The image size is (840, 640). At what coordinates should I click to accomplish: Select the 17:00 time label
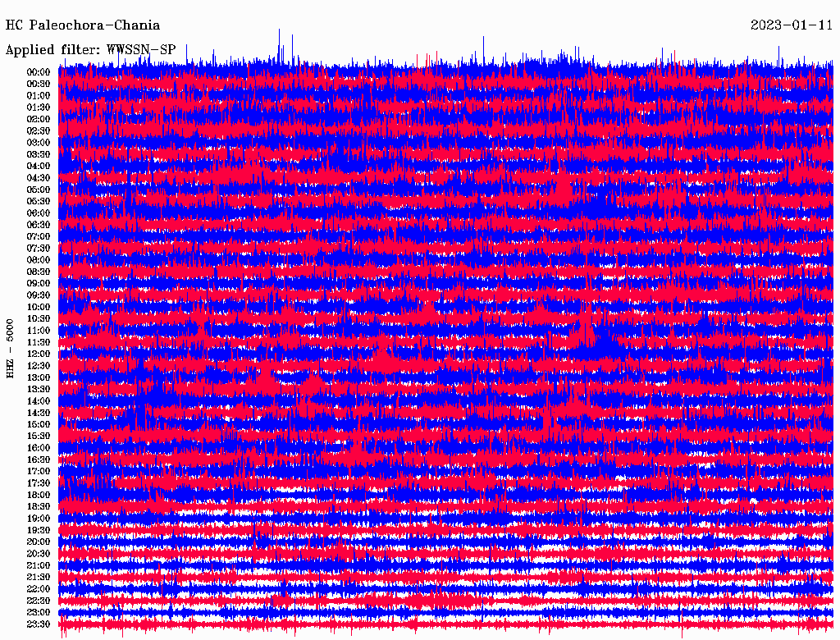pos(39,472)
